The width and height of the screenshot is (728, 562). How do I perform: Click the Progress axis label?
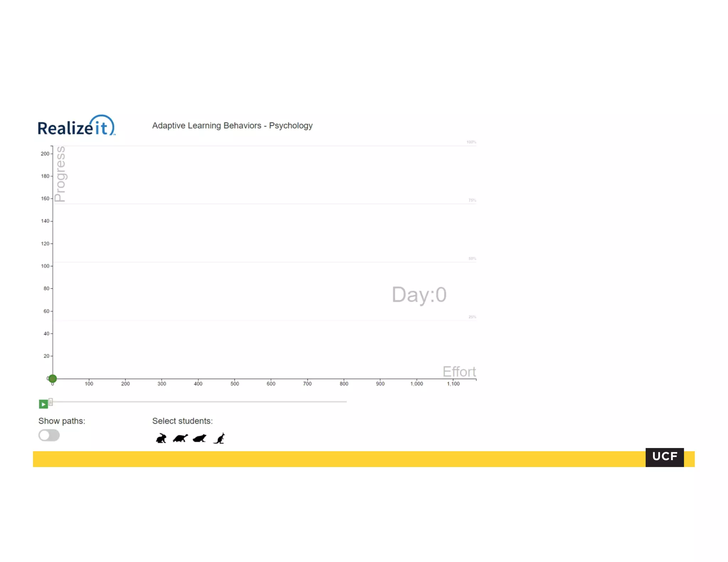(60, 174)
